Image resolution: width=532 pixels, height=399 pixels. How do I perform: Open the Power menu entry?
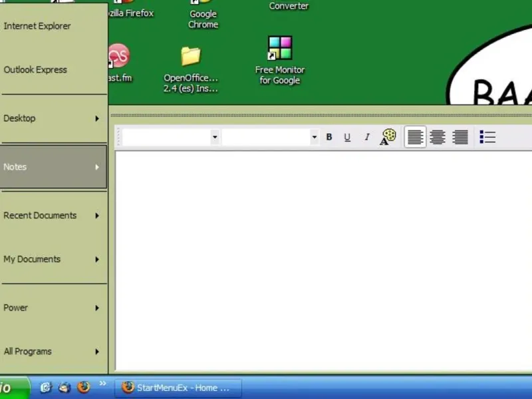click(54, 308)
